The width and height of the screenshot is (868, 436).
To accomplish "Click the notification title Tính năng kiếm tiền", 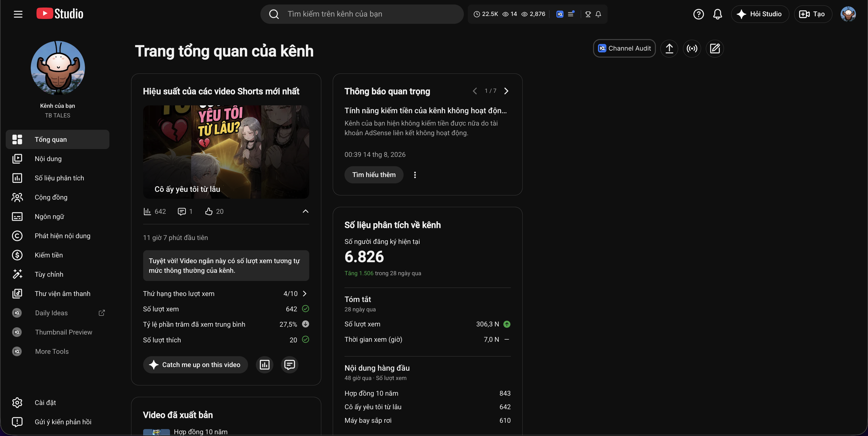I will point(426,111).
